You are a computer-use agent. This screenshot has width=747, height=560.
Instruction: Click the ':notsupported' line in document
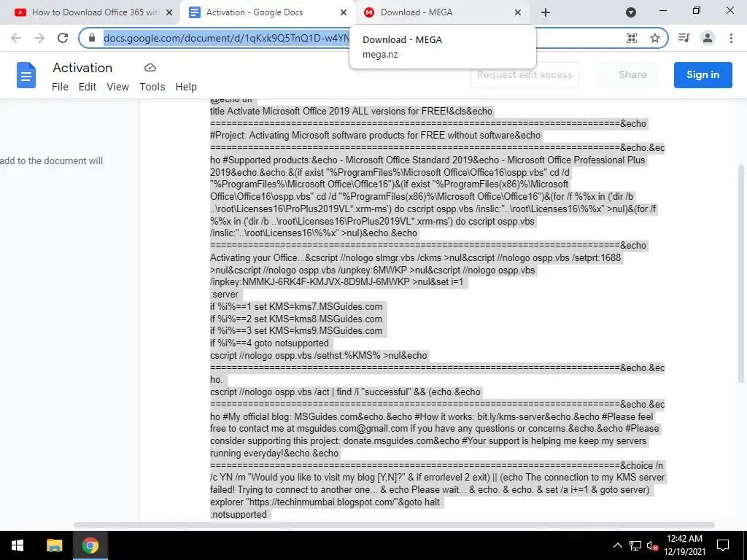[x=239, y=514]
